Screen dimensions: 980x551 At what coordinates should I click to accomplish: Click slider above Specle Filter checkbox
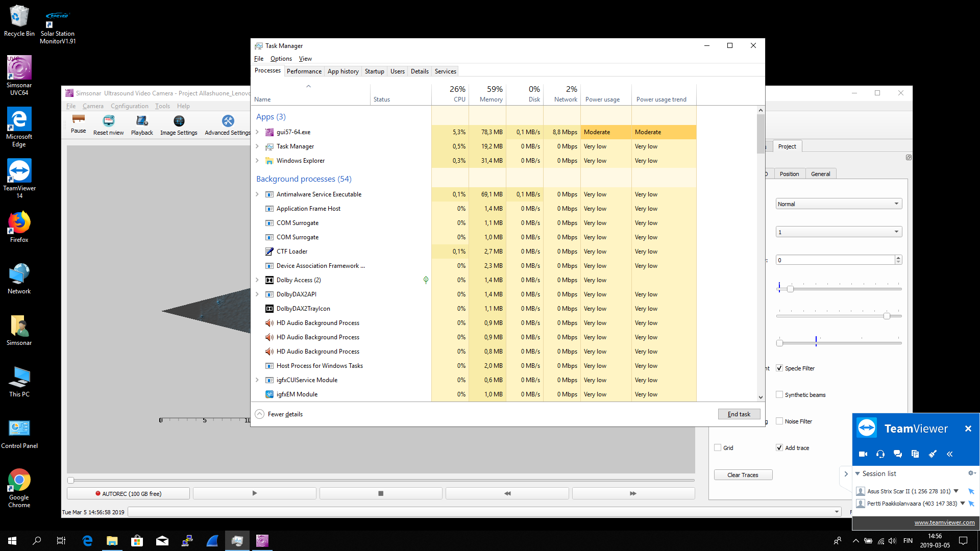(839, 342)
